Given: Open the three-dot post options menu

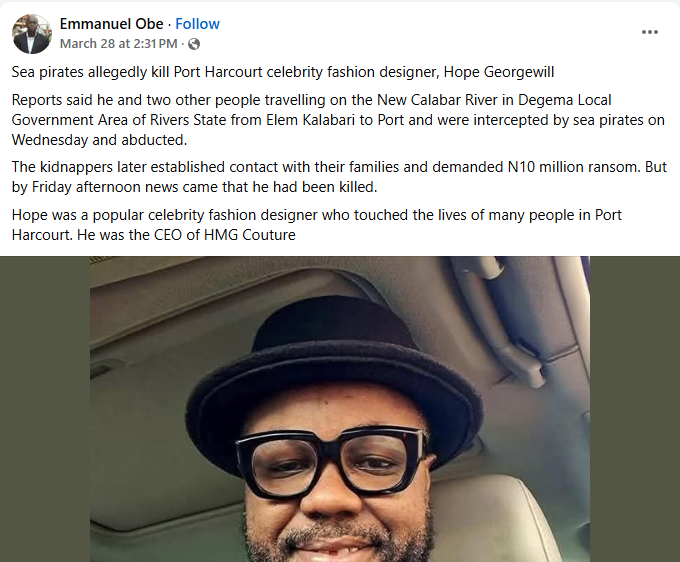Looking at the screenshot, I should click(650, 32).
